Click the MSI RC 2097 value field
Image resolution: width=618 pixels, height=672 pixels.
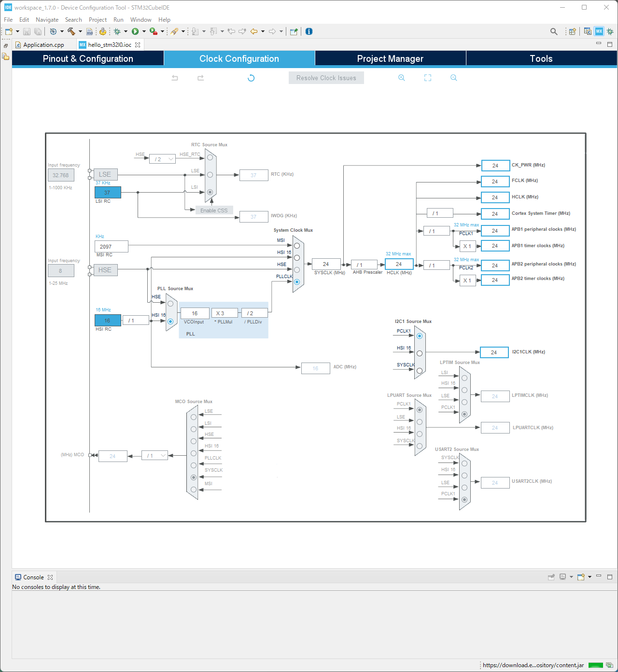[112, 247]
